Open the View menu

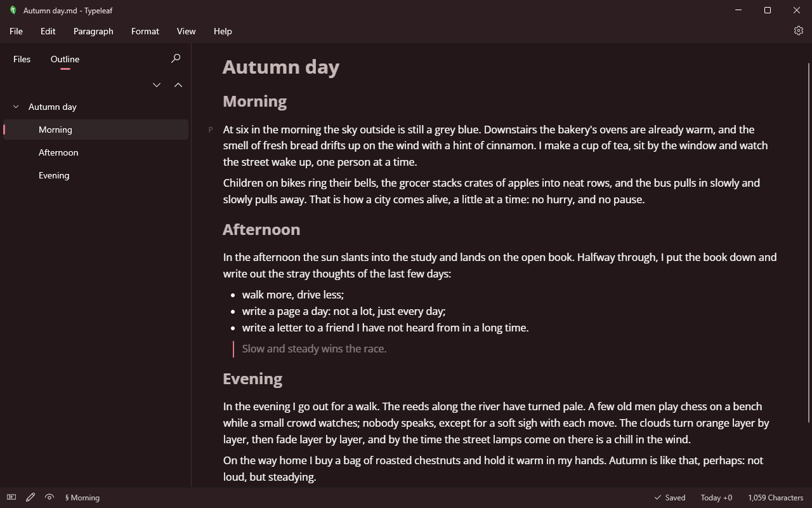[x=187, y=31]
